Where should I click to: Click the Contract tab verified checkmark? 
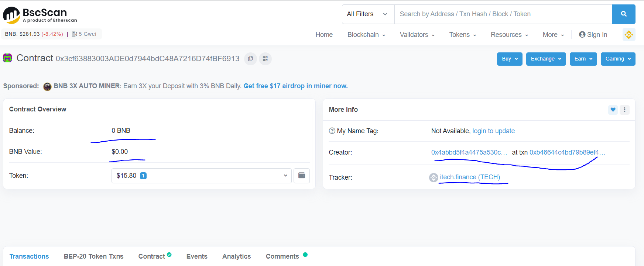click(x=169, y=255)
